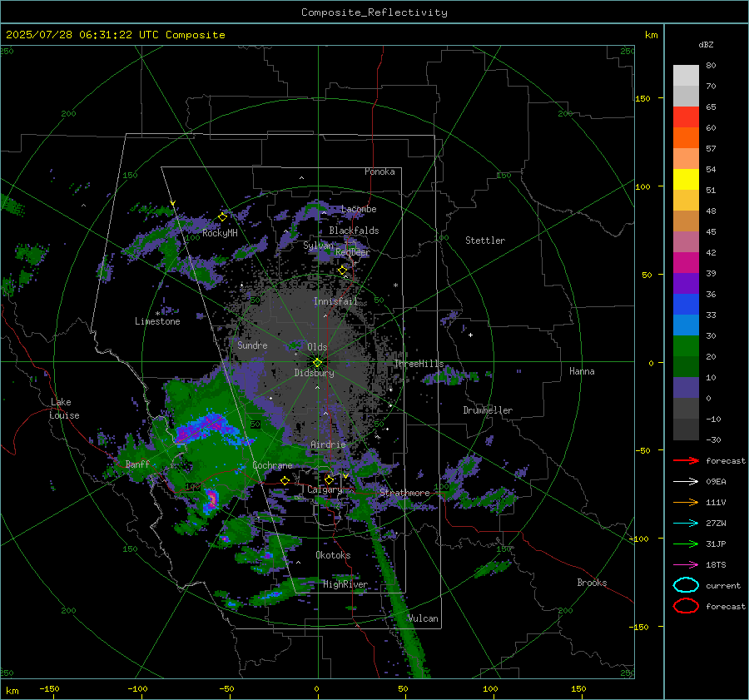Click the red-core storm cell southwest of Calgary
This screenshot has width=749, height=700.
pyautogui.click(x=211, y=499)
